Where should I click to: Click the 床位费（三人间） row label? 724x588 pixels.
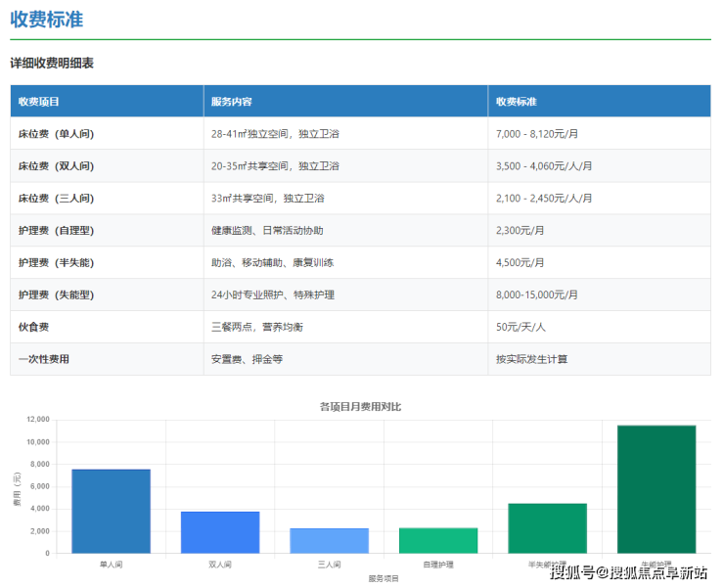(x=56, y=198)
